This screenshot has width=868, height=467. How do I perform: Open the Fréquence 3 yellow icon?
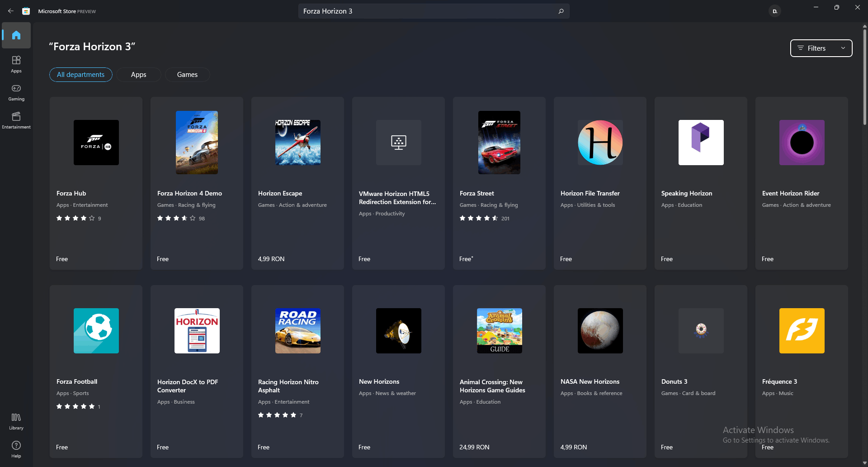[802, 331]
